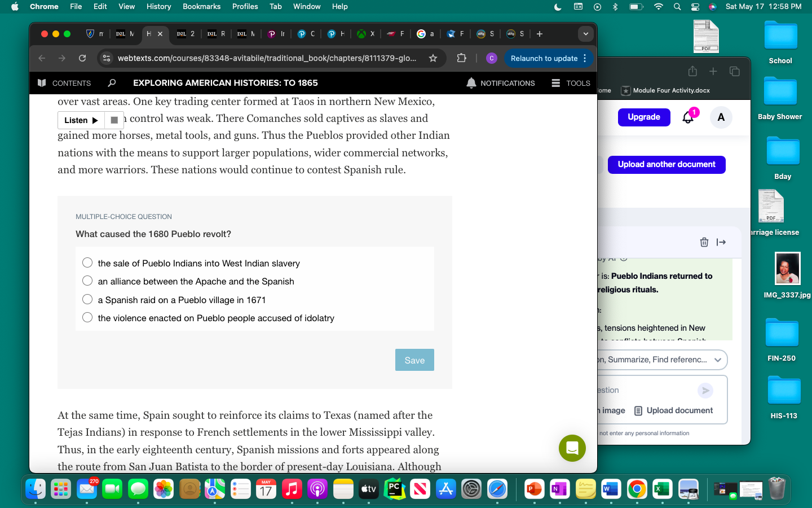Choose the option about violence against Pueblo people accused of idolatry
Viewport: 812px width, 508px height.
click(x=87, y=317)
